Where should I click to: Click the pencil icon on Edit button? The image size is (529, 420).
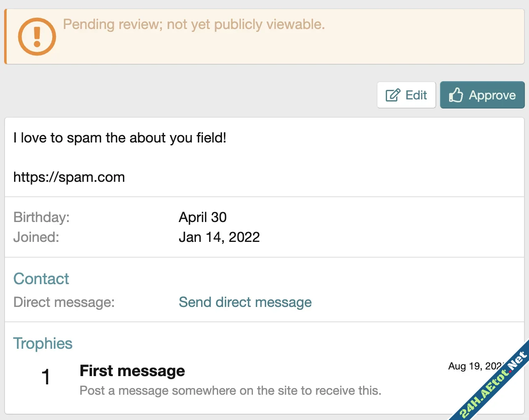[393, 95]
